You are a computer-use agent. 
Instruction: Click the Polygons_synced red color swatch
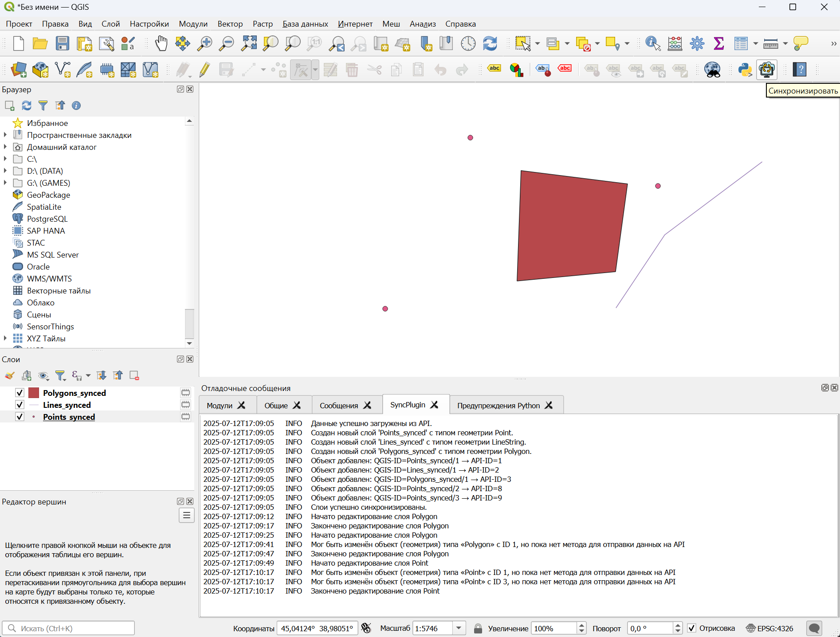[34, 393]
